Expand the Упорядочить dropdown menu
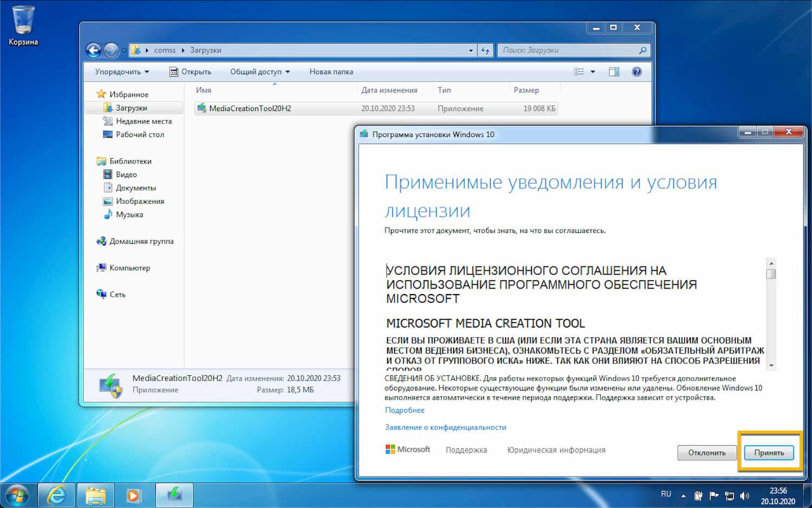This screenshot has height=508, width=812. tap(122, 71)
